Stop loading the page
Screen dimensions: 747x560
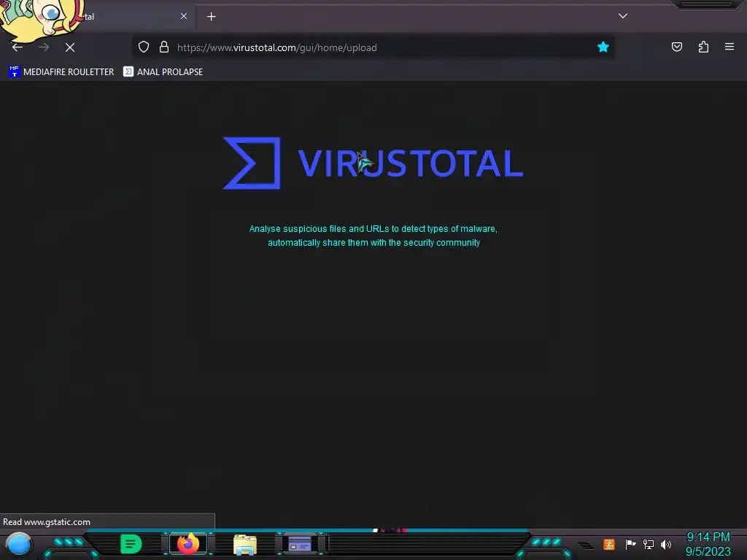click(70, 47)
